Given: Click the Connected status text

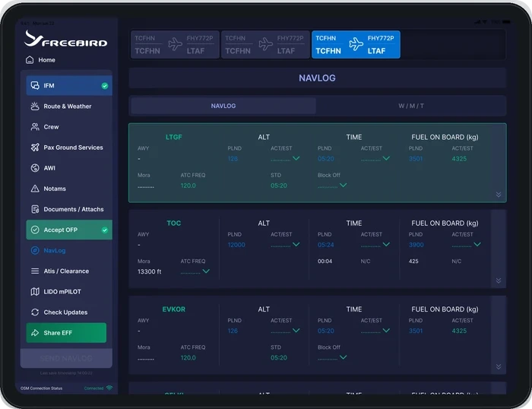Looking at the screenshot, I should tap(93, 388).
